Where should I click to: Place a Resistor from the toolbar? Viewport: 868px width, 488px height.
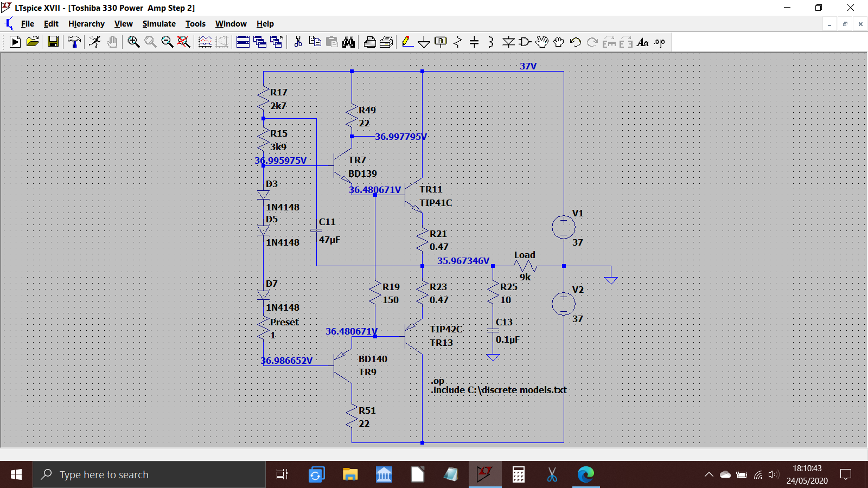[458, 42]
